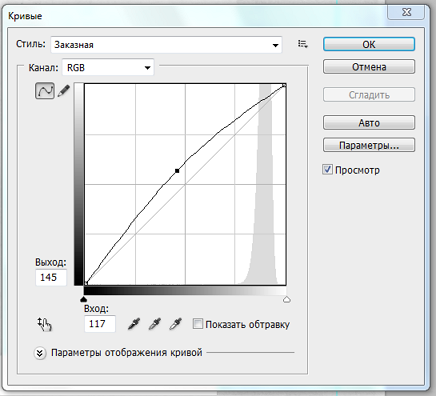The image size is (436, 396).
Task: Open the preset options menu icon
Action: click(303, 44)
